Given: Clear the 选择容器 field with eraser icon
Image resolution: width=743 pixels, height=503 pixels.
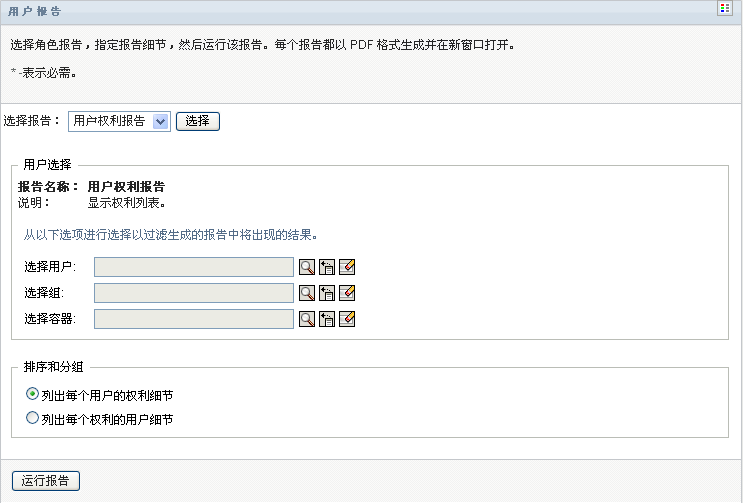Looking at the screenshot, I should click(348, 318).
